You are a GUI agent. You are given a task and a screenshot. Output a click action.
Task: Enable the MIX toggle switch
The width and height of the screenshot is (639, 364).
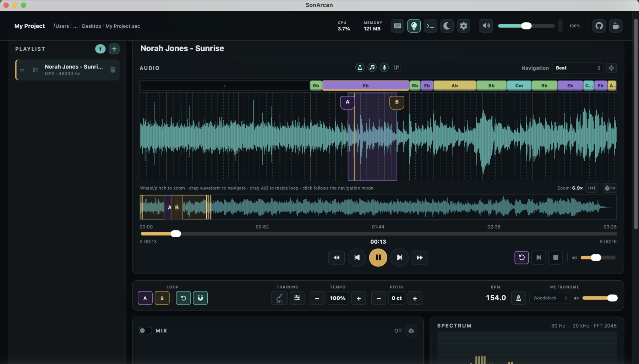tap(145, 331)
